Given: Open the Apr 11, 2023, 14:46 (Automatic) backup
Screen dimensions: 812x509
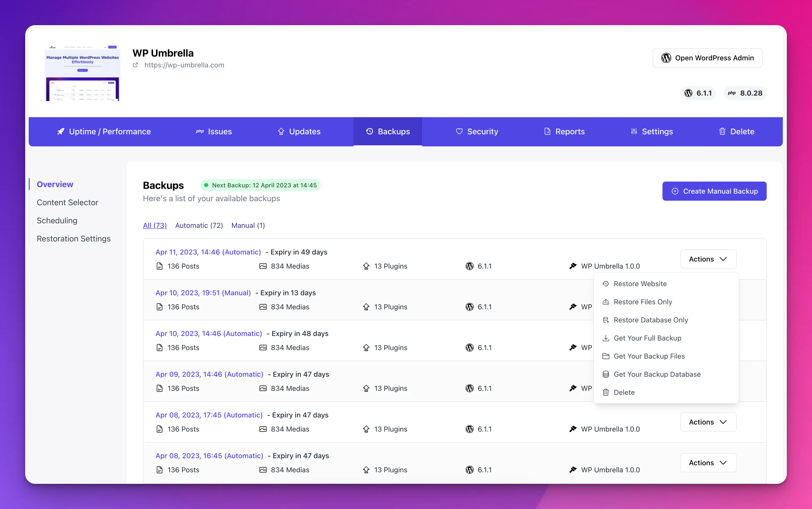Looking at the screenshot, I should [x=208, y=252].
